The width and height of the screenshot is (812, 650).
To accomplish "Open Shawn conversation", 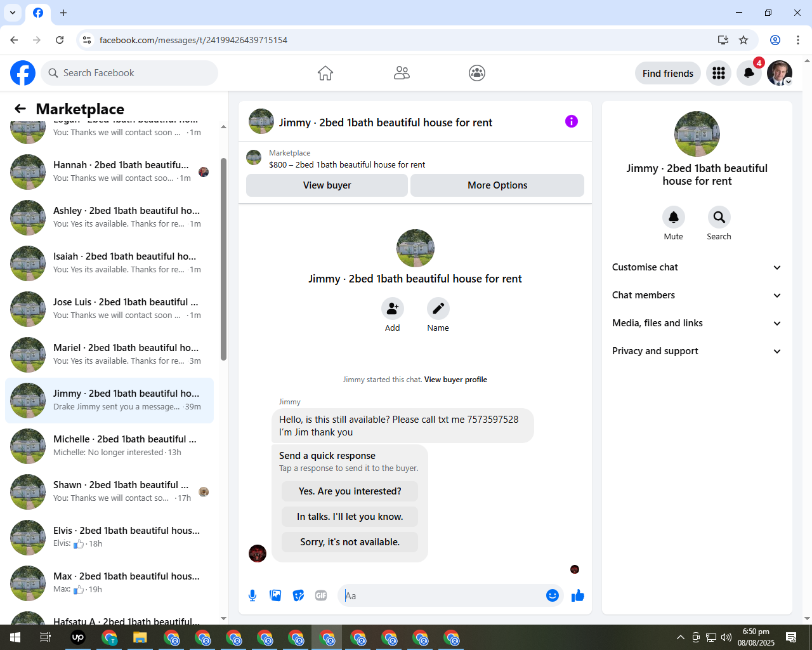I will point(109,491).
